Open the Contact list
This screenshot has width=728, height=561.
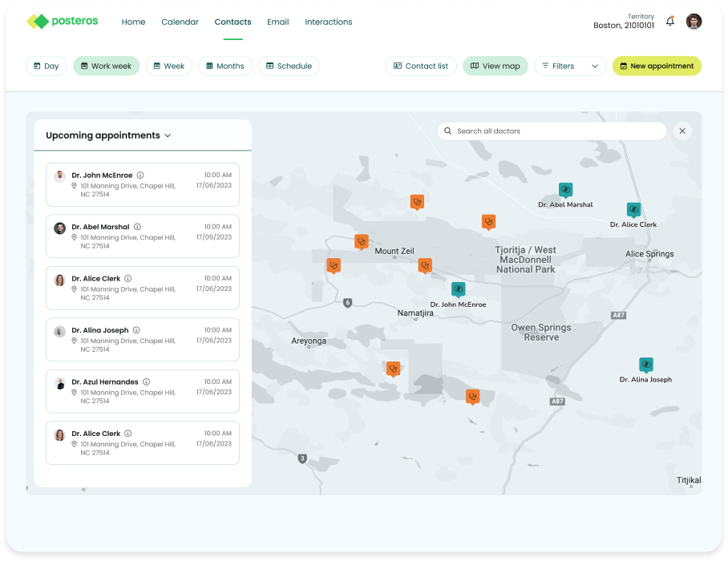[420, 67]
